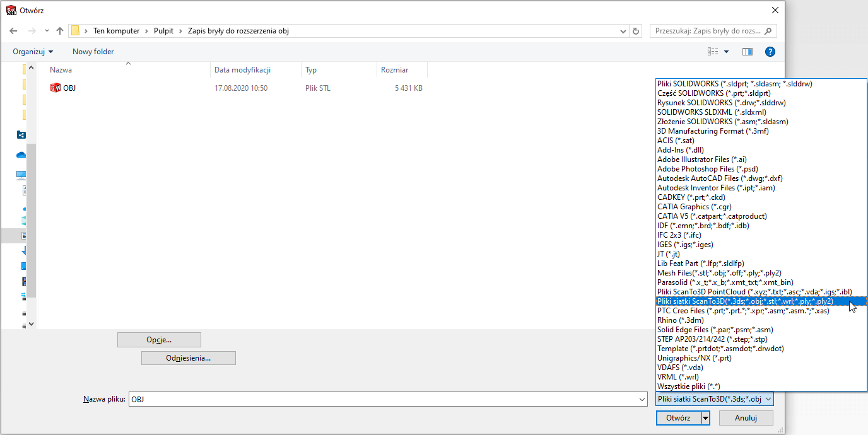Expand the Organizuj menu
Image resolution: width=868 pixels, height=435 pixels.
point(33,52)
